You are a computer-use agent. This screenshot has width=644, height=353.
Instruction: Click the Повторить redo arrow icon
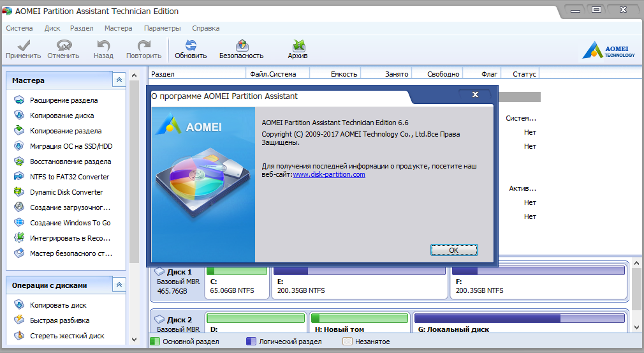click(143, 45)
